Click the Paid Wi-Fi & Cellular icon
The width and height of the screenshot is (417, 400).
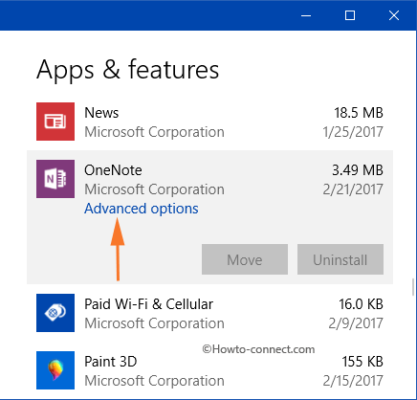pyautogui.click(x=55, y=313)
